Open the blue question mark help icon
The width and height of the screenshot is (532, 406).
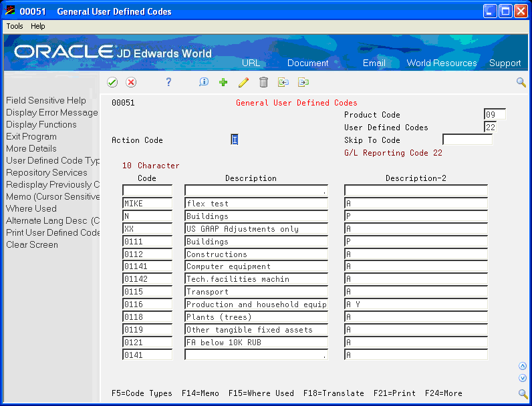point(168,82)
